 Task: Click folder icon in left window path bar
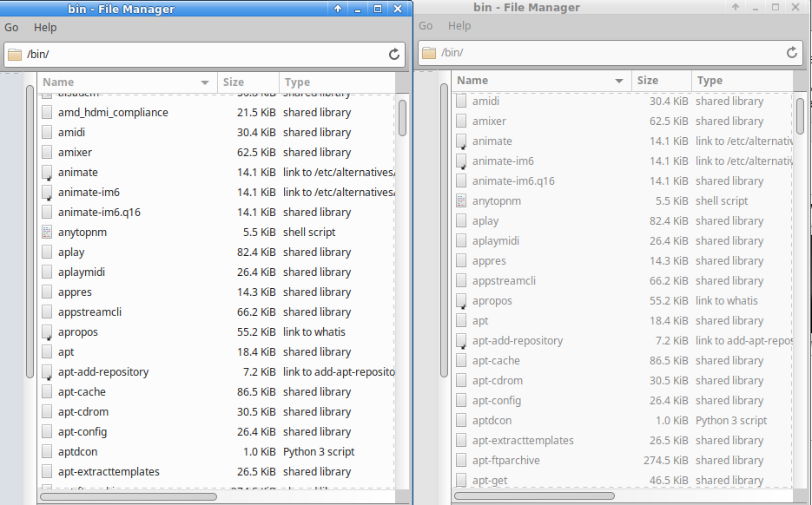coord(15,55)
